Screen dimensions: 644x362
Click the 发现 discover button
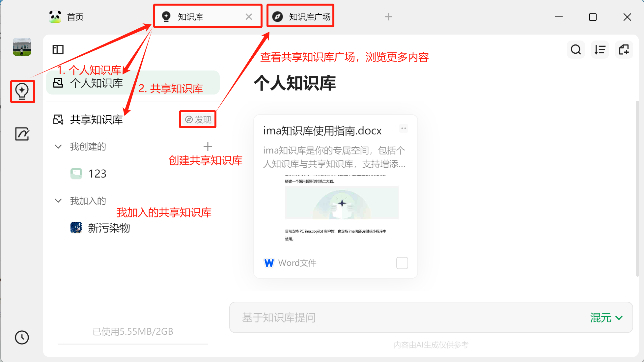click(197, 119)
